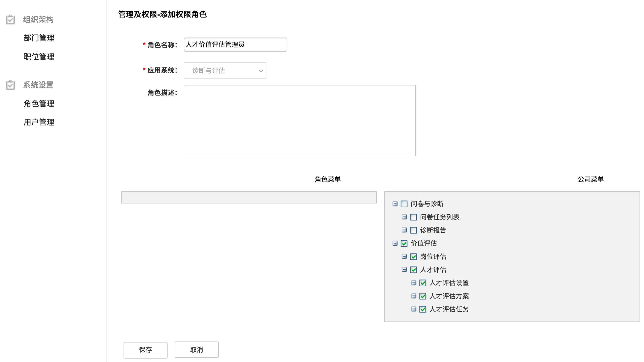Collapse the 人才评估方案 tree node
This screenshot has height=362, width=644.
point(414,296)
